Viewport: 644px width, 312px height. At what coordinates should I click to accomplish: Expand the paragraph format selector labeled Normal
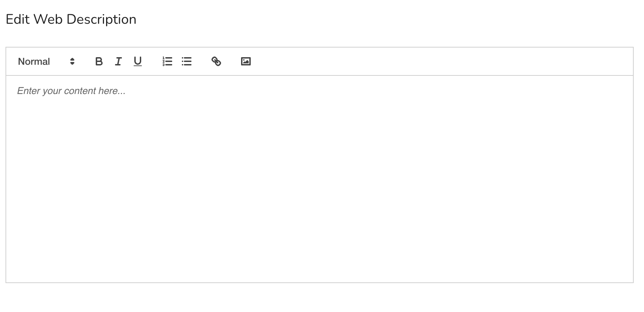46,61
